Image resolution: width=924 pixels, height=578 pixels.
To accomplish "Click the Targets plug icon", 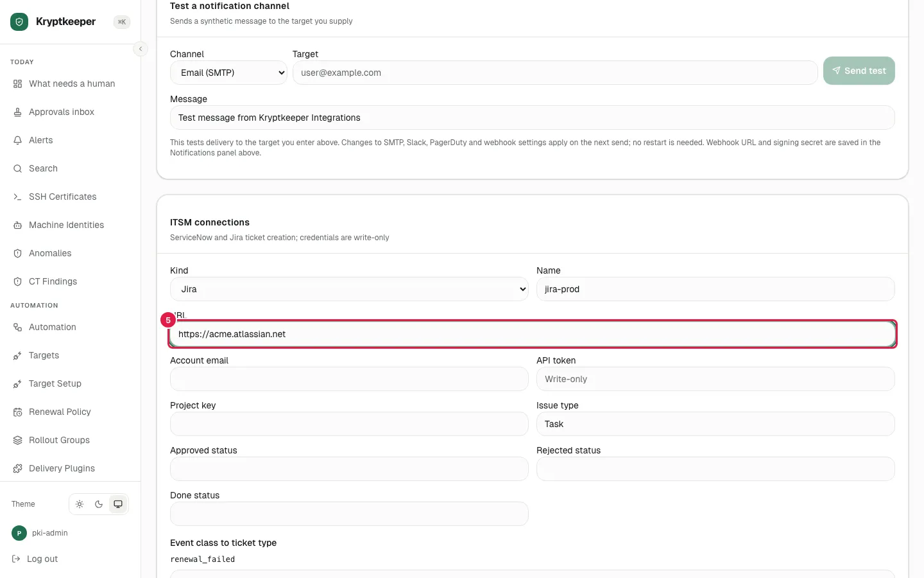I will (x=17, y=356).
